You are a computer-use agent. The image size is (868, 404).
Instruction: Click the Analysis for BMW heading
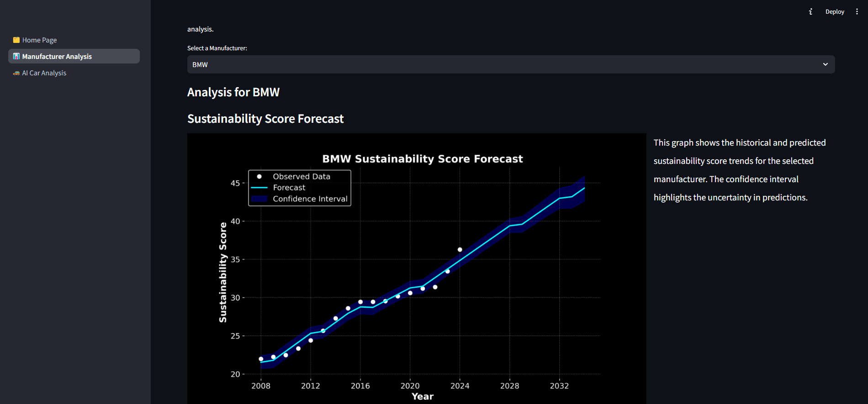pyautogui.click(x=233, y=92)
